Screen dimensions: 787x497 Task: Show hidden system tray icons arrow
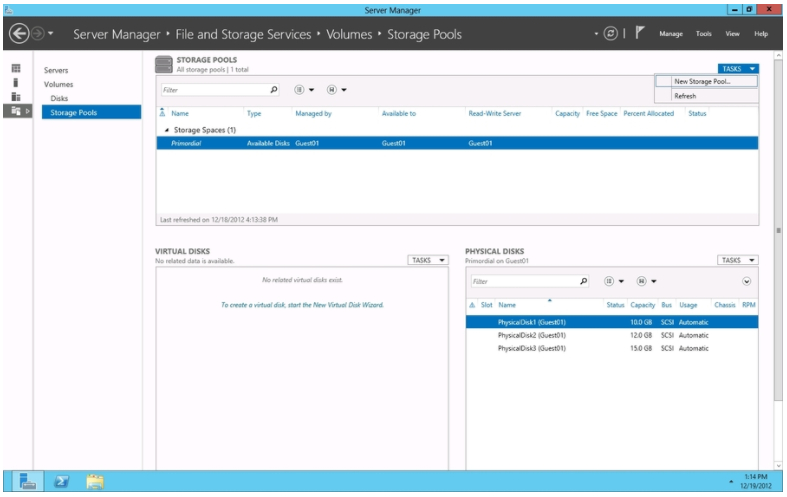pyautogui.click(x=731, y=482)
